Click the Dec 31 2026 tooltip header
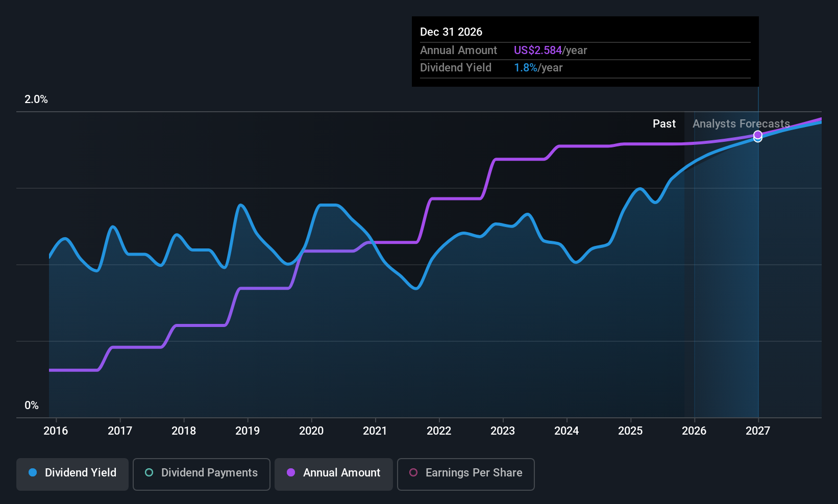838x504 pixels. [451, 32]
